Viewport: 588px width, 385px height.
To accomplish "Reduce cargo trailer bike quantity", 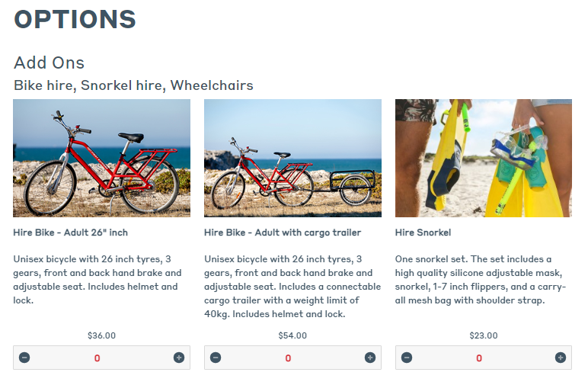I will click(216, 358).
